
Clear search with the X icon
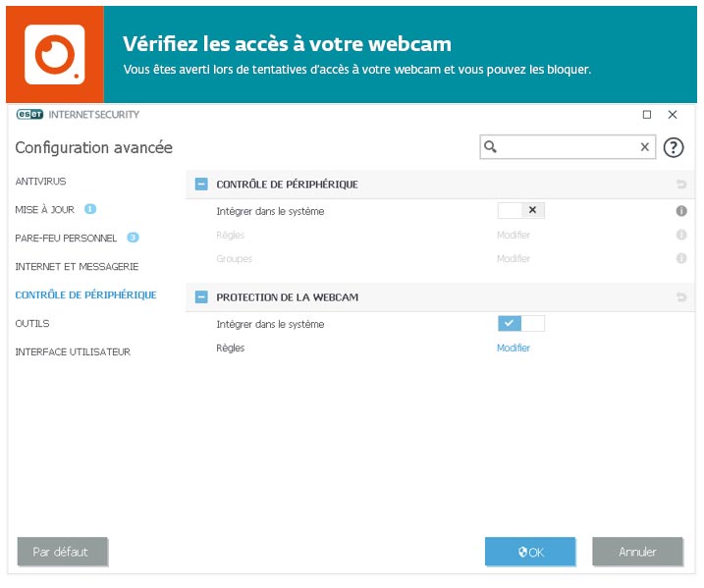point(644,147)
